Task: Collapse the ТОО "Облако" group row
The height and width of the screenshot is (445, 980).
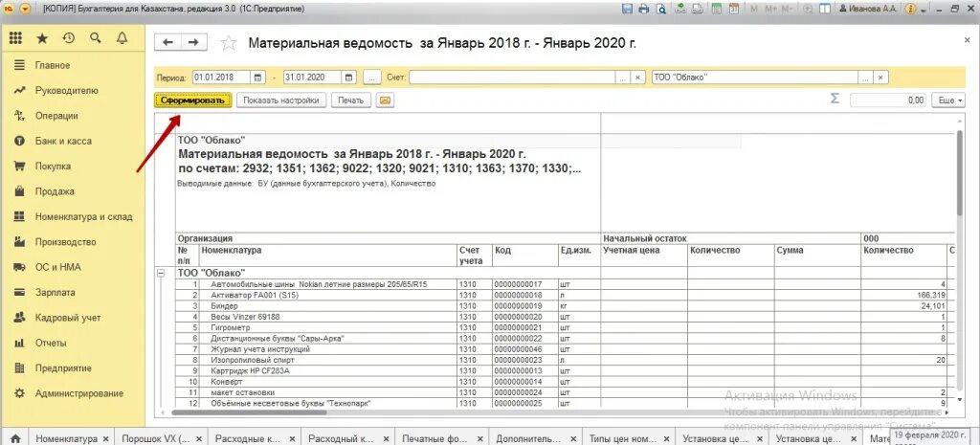Action: click(x=161, y=273)
